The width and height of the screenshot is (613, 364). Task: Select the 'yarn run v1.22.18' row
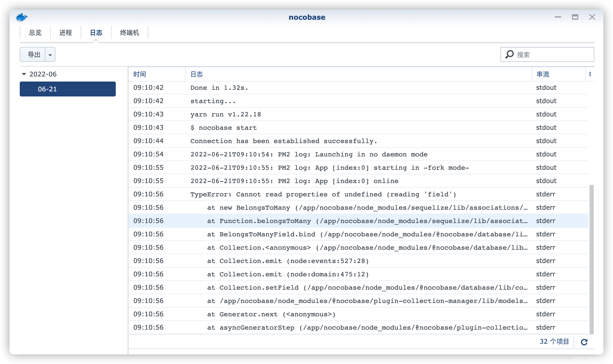(x=359, y=114)
